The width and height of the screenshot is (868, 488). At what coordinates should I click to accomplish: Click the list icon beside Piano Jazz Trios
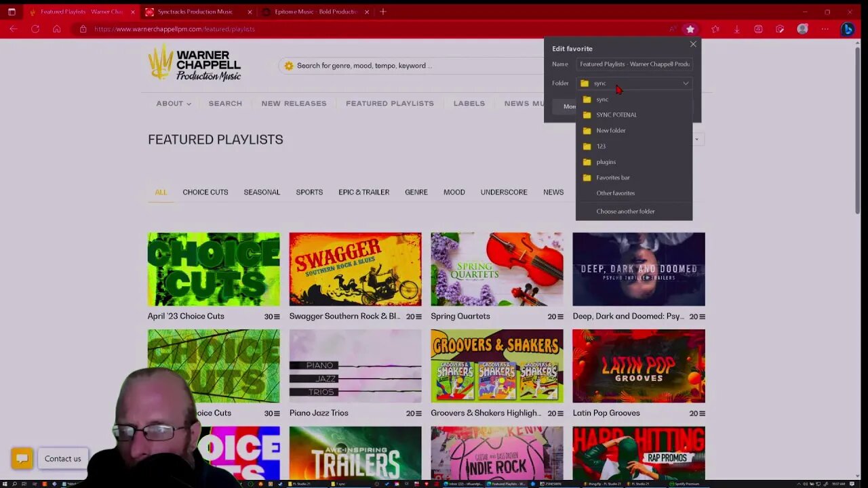coord(418,413)
